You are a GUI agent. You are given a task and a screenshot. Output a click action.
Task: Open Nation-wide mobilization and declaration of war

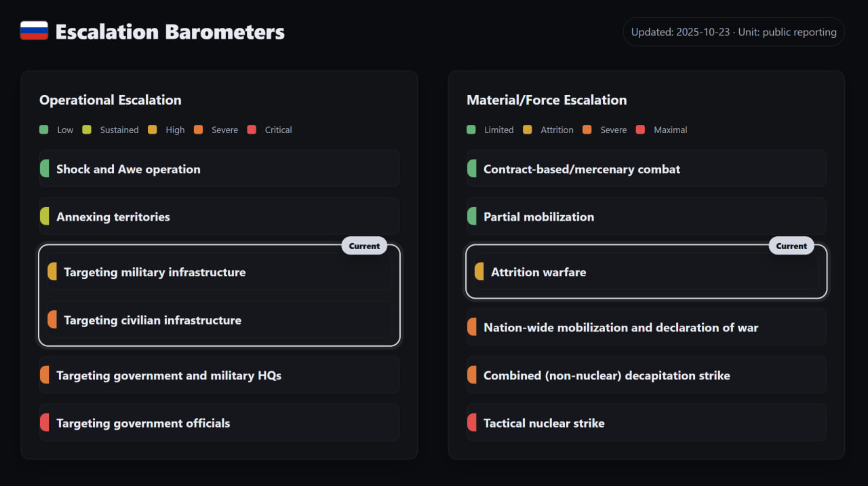click(x=646, y=327)
